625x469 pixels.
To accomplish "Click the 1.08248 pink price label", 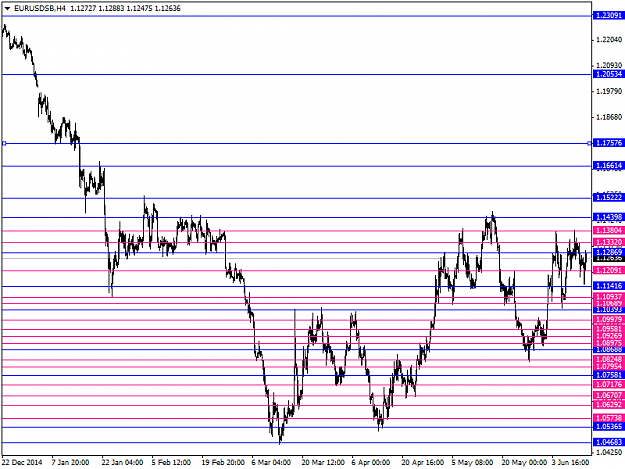I will coord(608,359).
